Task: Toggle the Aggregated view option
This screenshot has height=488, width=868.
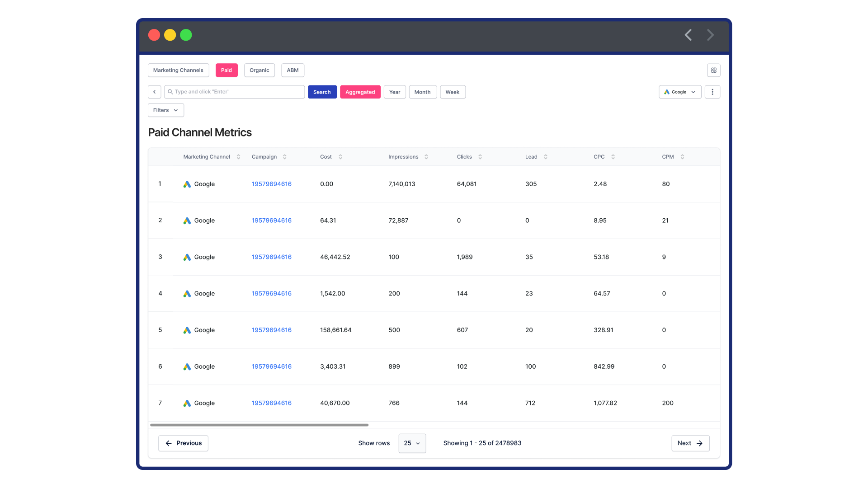Action: coord(360,92)
